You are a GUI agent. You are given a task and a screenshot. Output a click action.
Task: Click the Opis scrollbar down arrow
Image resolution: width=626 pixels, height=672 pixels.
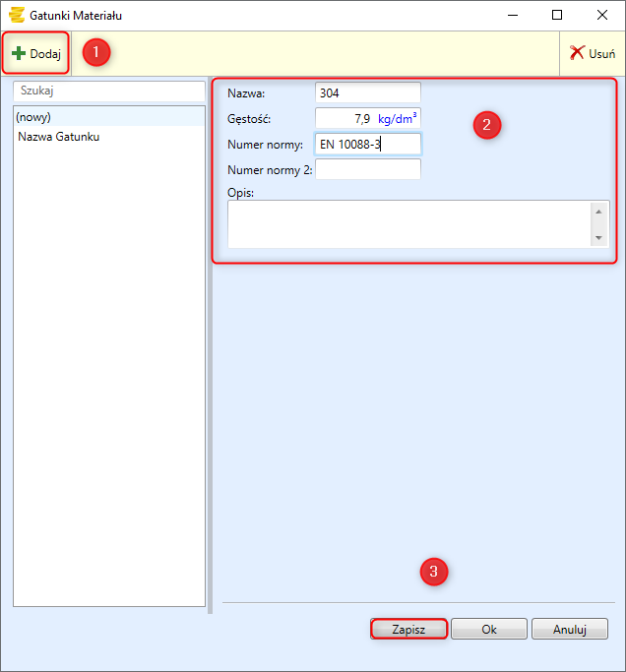pyautogui.click(x=599, y=238)
